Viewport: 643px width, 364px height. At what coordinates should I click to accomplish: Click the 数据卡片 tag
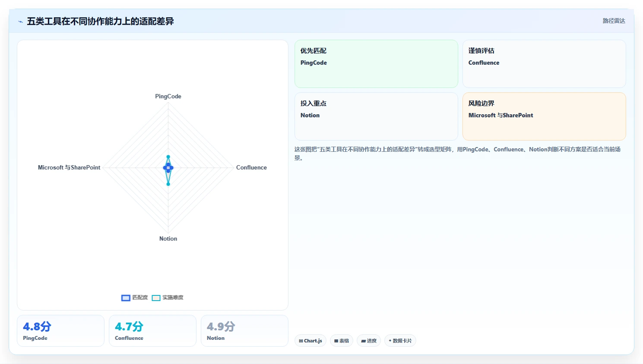tap(400, 341)
